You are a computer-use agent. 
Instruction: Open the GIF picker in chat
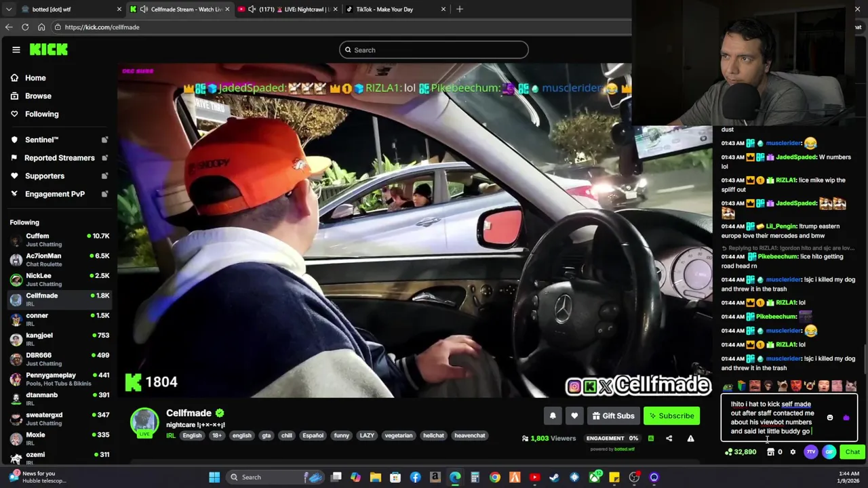click(829, 452)
